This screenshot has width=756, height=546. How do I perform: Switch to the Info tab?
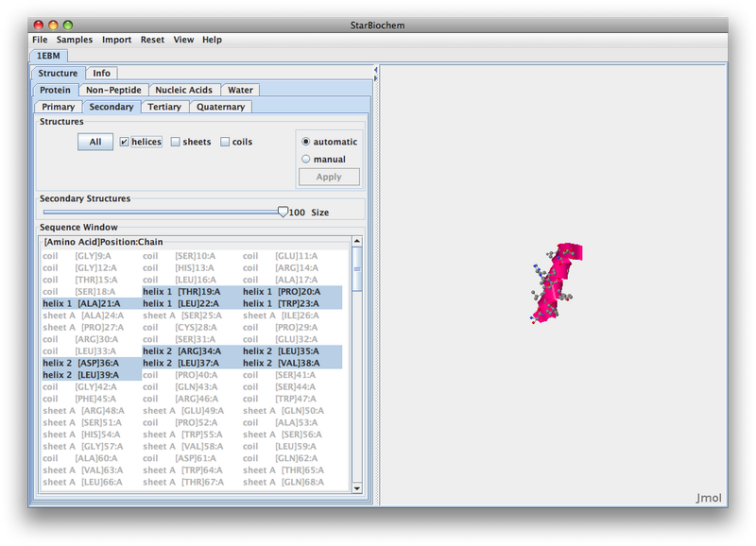point(101,73)
